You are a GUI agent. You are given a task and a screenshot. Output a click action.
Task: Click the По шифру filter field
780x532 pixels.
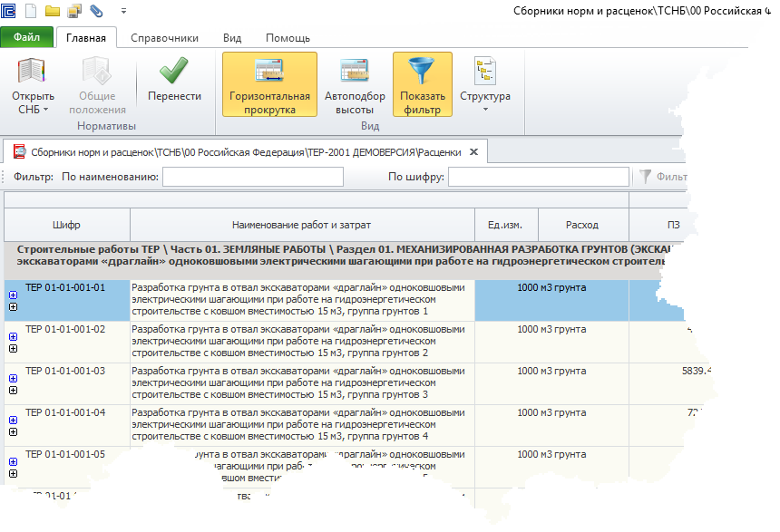click(538, 177)
